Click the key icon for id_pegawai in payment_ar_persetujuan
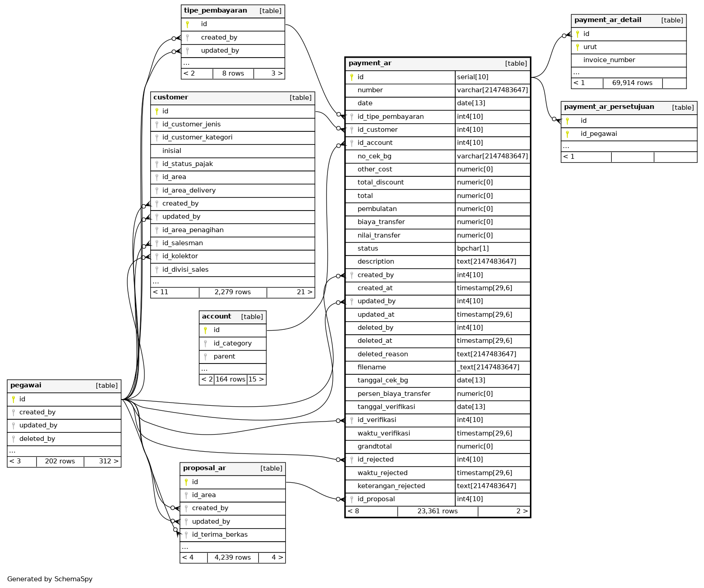This screenshot has width=704, height=588. coord(567,134)
